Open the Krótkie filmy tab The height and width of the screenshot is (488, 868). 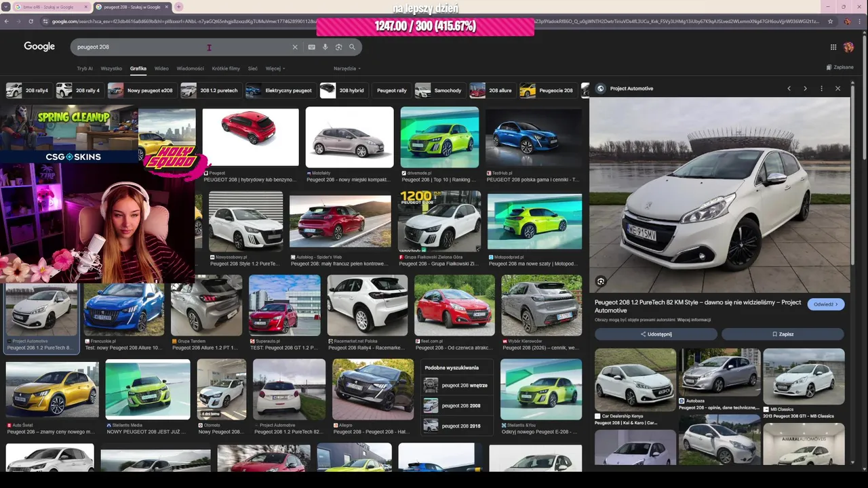[x=226, y=68]
